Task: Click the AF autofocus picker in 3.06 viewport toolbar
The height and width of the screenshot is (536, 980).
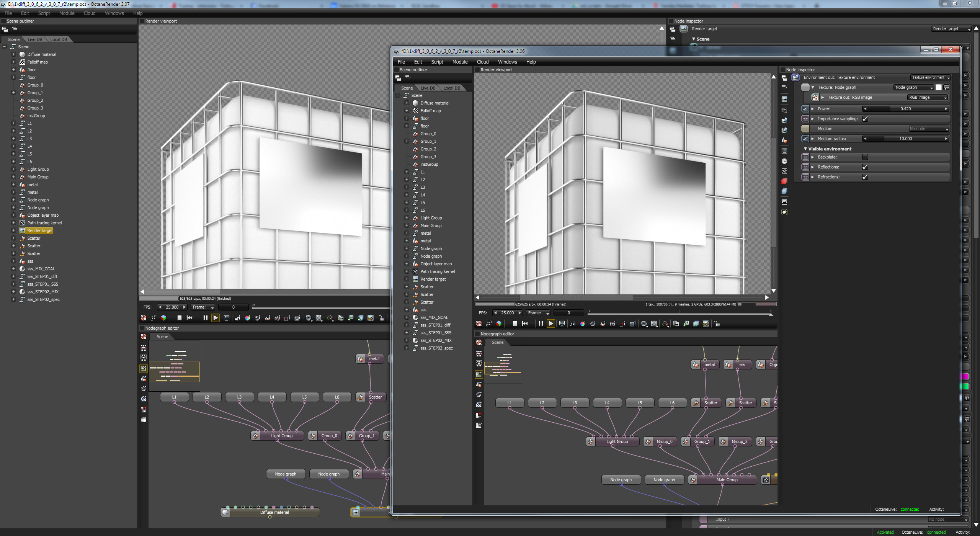Action: click(x=573, y=324)
